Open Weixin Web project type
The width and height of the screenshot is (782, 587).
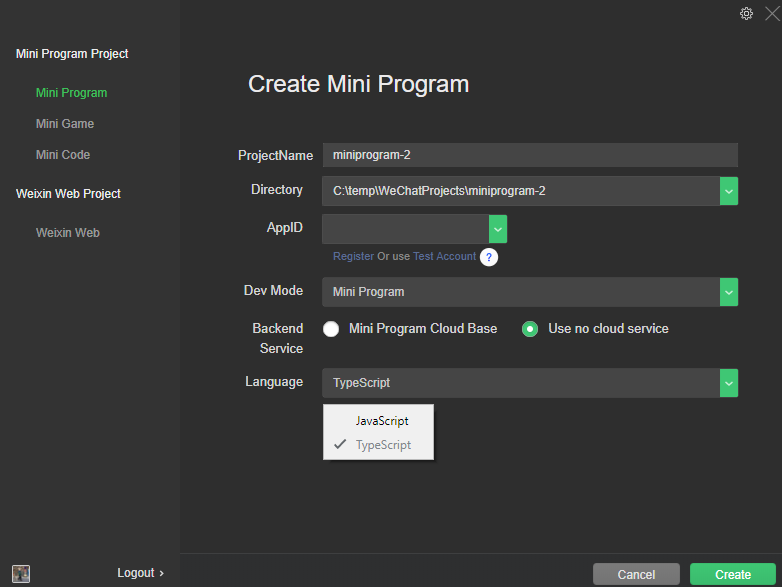[68, 233]
